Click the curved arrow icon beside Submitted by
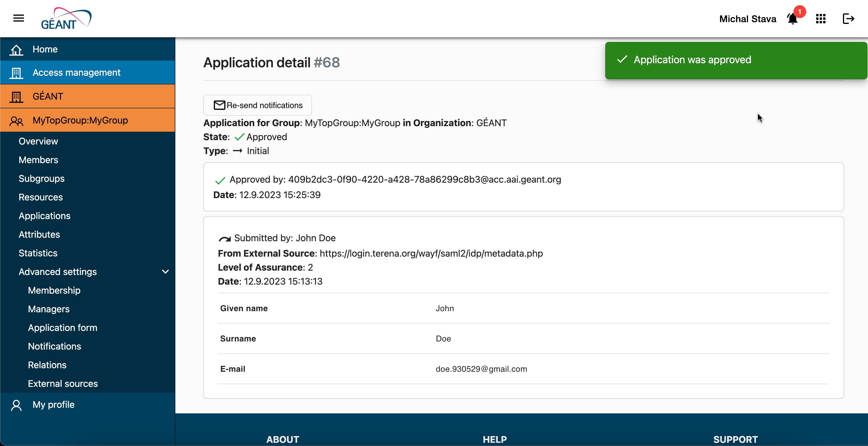Viewport: 868px width, 446px height. [225, 239]
